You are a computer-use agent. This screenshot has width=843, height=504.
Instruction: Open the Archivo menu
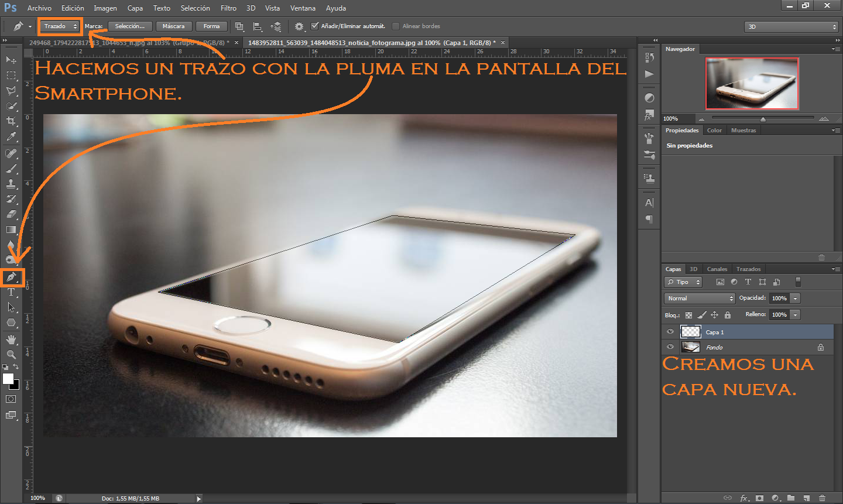[39, 8]
